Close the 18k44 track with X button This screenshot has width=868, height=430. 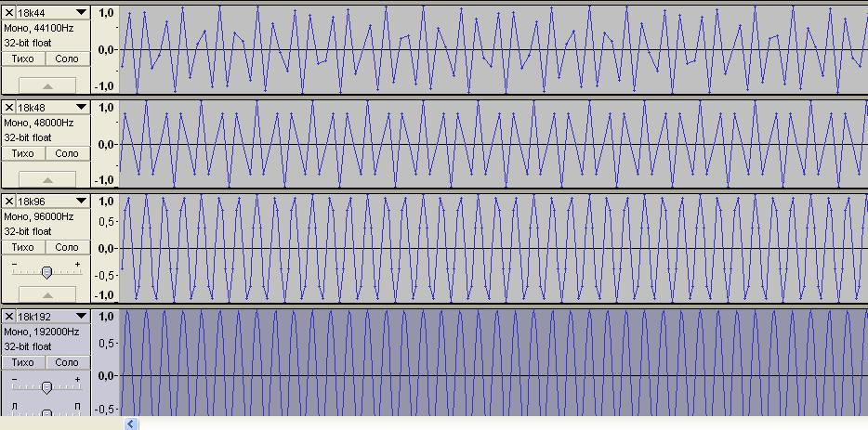9,13
